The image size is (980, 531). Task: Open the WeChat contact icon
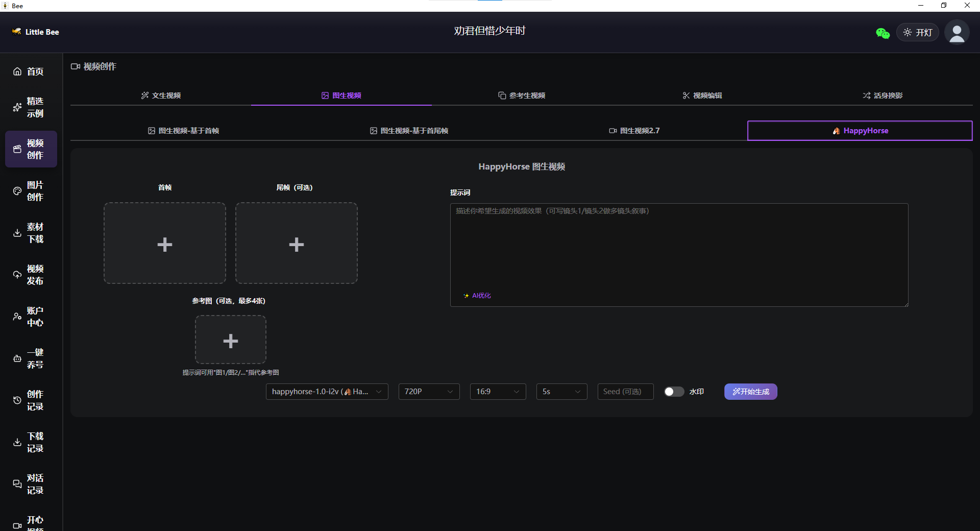tap(883, 33)
